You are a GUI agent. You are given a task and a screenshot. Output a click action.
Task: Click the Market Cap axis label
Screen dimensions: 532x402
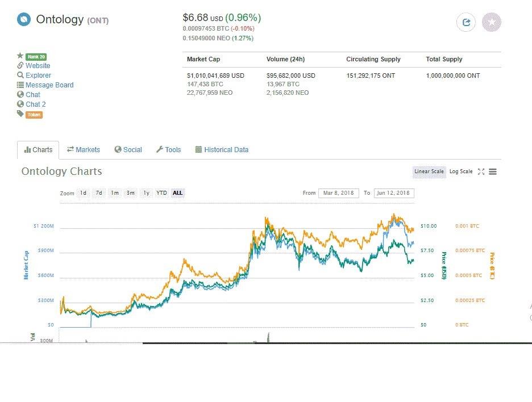pos(26,265)
